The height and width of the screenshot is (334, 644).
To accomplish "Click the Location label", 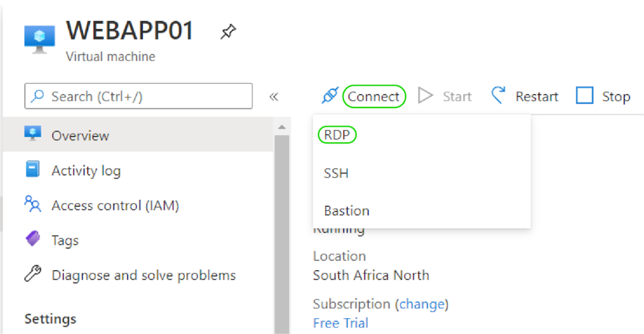I will point(339,256).
